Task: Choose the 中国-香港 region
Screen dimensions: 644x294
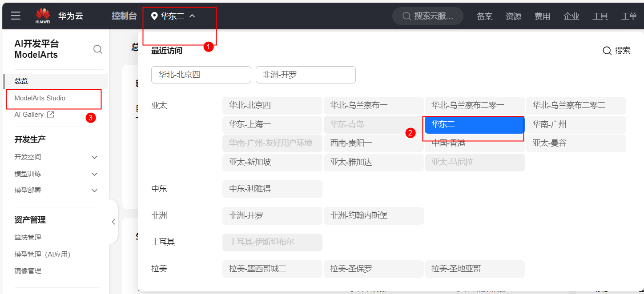Action: tap(475, 143)
